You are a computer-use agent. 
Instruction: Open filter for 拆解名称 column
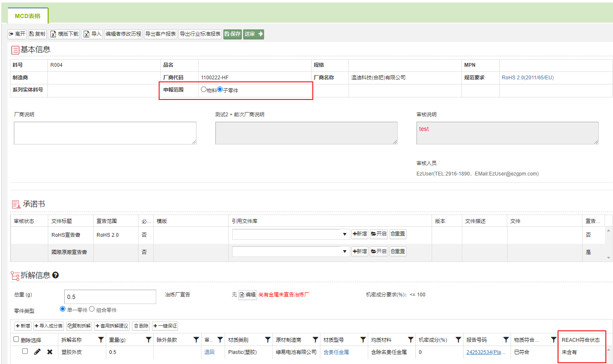tap(101, 340)
